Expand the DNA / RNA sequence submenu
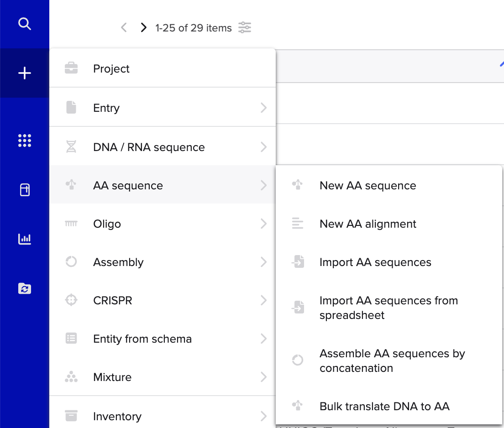This screenshot has width=504, height=428. [x=163, y=147]
